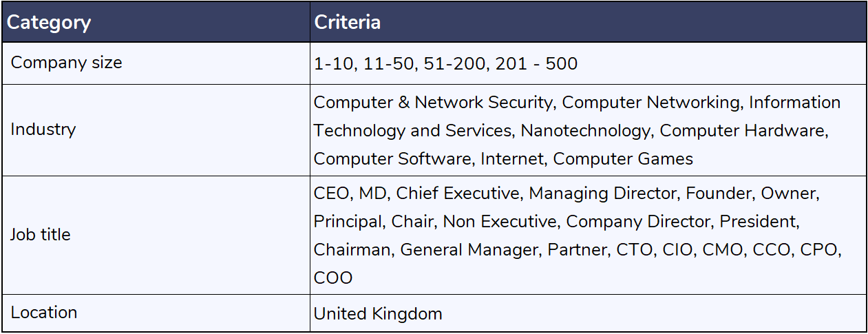
Task: Select the United Kingdom cell
Action: pyautogui.click(x=378, y=314)
